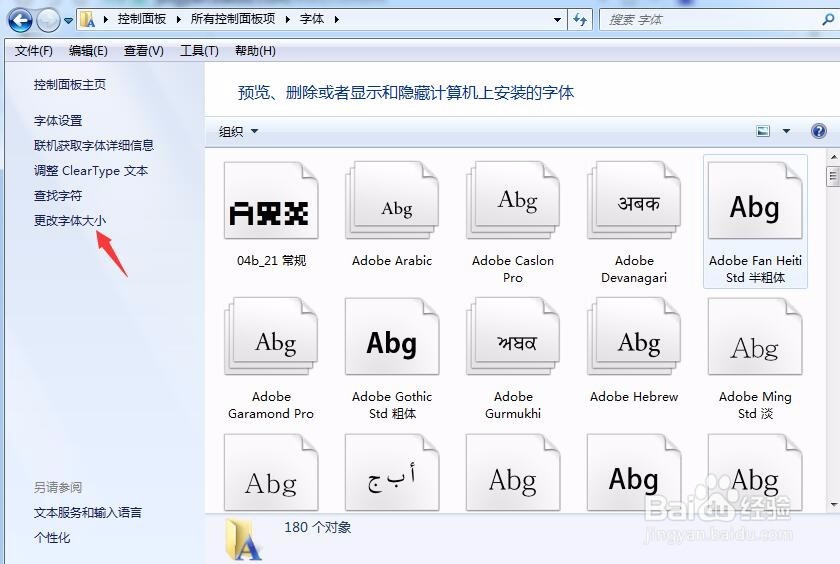Open the Adobe Caslon Pro font family
The image size is (840, 564).
(513, 201)
